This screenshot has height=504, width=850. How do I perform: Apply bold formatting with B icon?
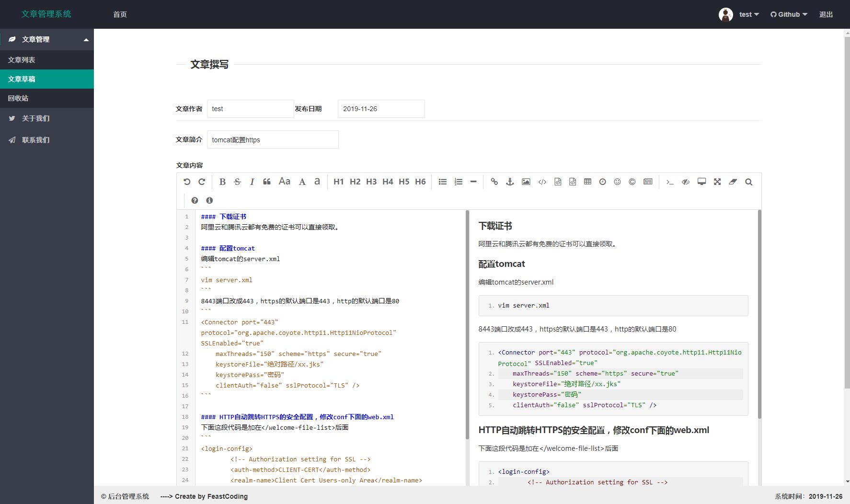pos(222,182)
